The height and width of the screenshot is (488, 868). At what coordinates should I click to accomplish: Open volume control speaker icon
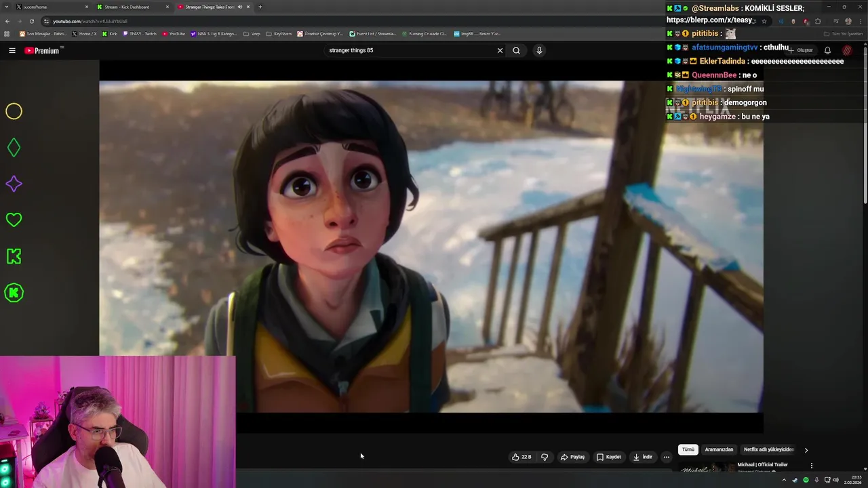point(835,480)
